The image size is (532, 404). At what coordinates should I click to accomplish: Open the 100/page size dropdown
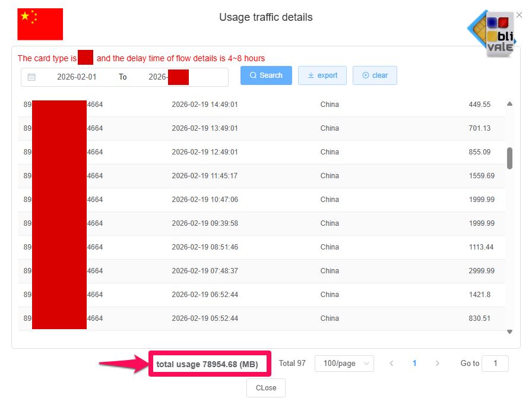coord(344,364)
